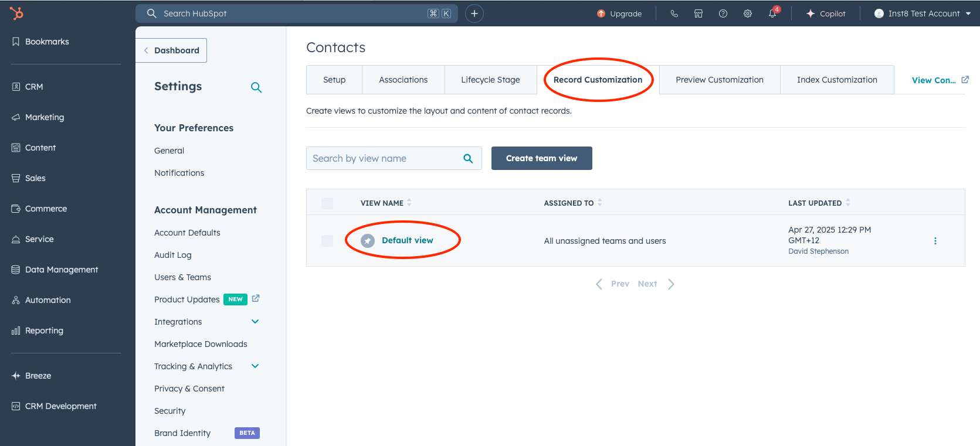The height and width of the screenshot is (446, 980).
Task: Open Security settings
Action: coord(170,411)
